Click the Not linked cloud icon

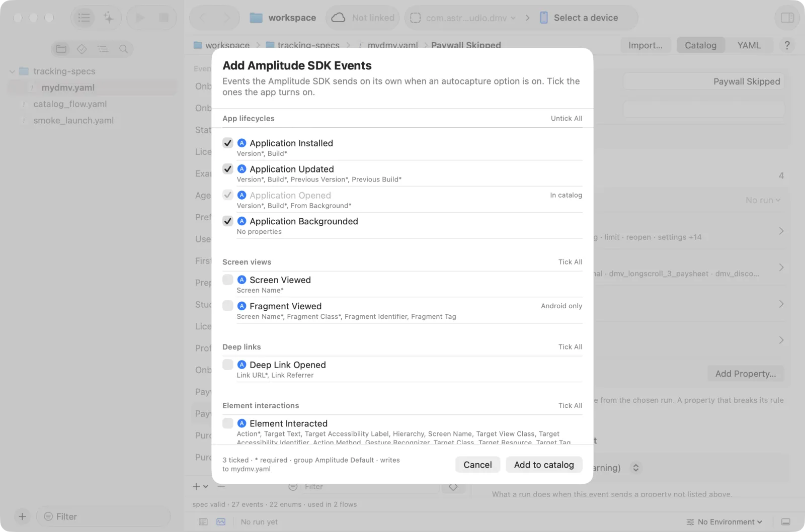[x=339, y=18]
